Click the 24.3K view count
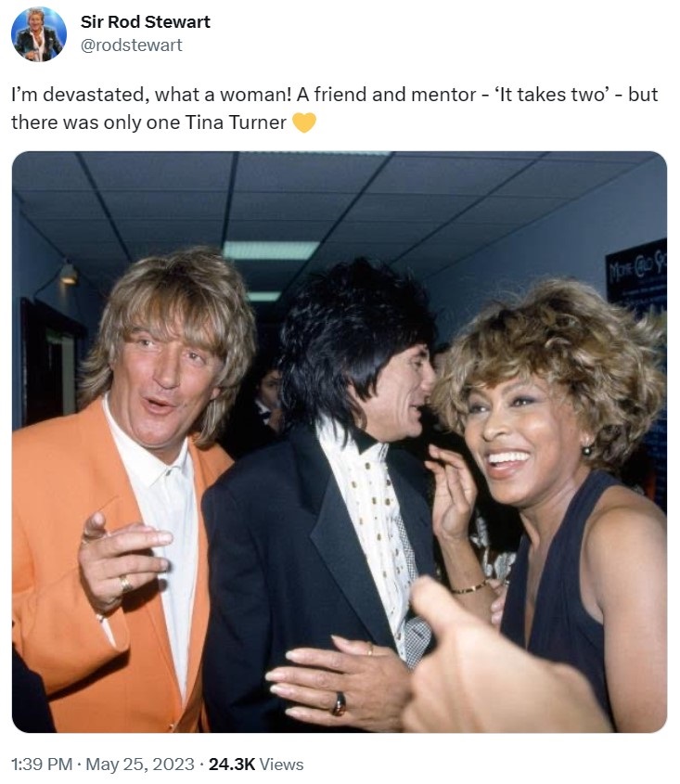The height and width of the screenshot is (784, 680). tap(232, 764)
